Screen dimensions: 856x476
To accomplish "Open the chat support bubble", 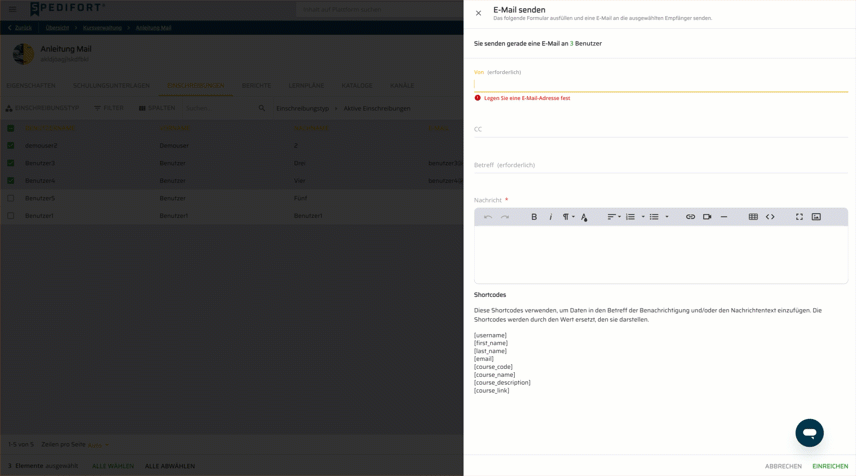I will (809, 433).
